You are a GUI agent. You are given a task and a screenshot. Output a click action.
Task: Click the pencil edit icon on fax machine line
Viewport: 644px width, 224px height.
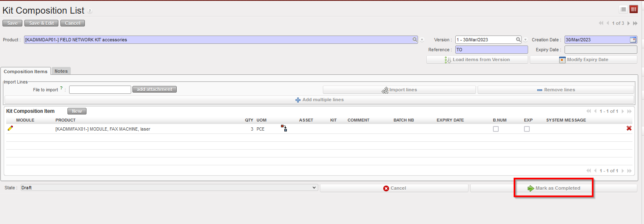(10, 129)
